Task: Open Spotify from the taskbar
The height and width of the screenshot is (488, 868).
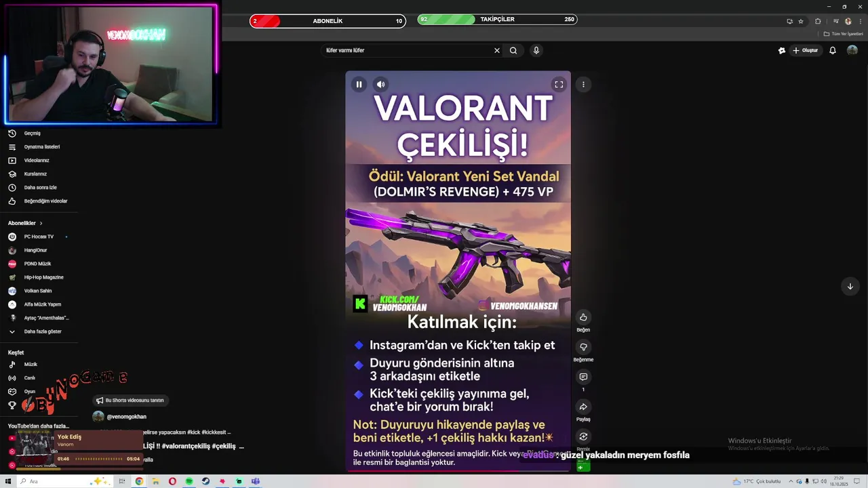Action: (189, 481)
